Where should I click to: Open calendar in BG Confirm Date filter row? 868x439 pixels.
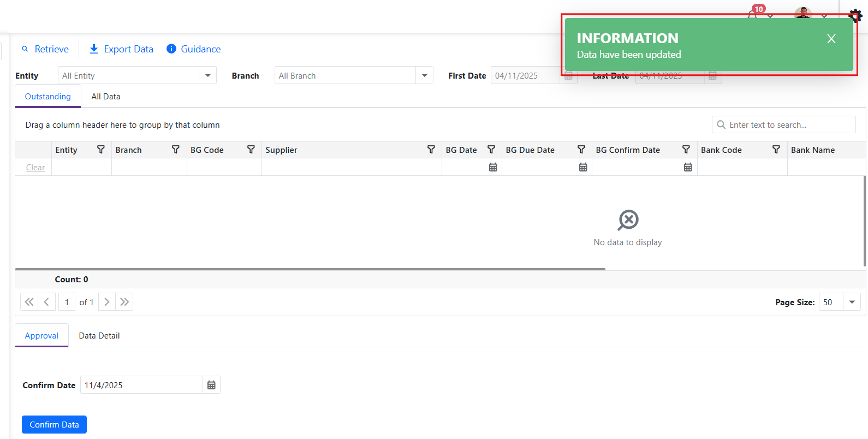tap(688, 167)
